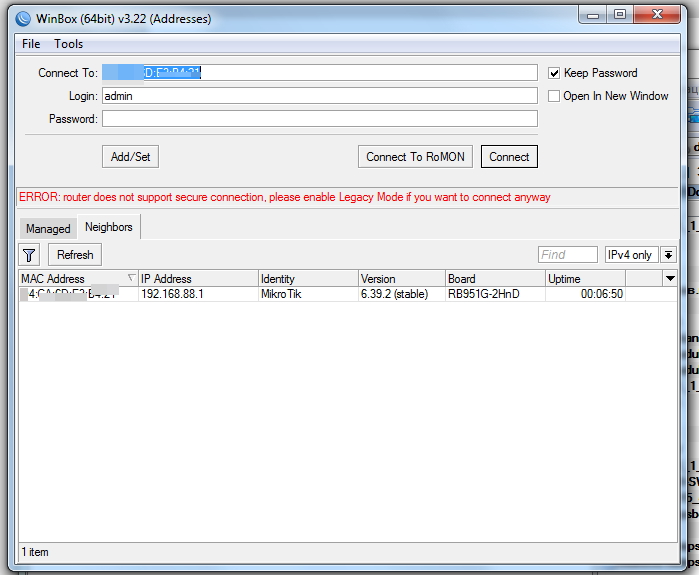Click the WinBox application icon in title bar
This screenshot has height=575, width=699.
23,19
